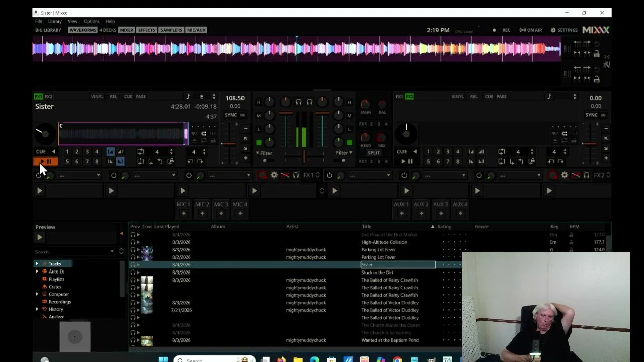Viewport: 644px width, 362px height.
Task: Open right channel Filter quick-effect dropdown
Action: (344, 153)
